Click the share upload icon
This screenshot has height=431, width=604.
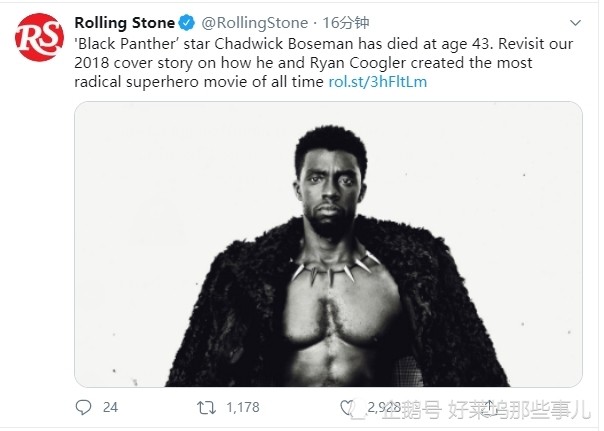(x=490, y=406)
